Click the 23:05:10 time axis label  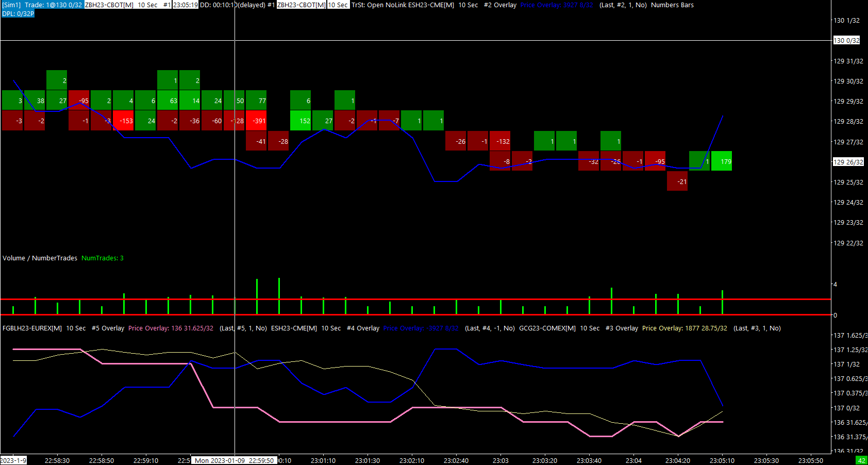click(x=722, y=461)
